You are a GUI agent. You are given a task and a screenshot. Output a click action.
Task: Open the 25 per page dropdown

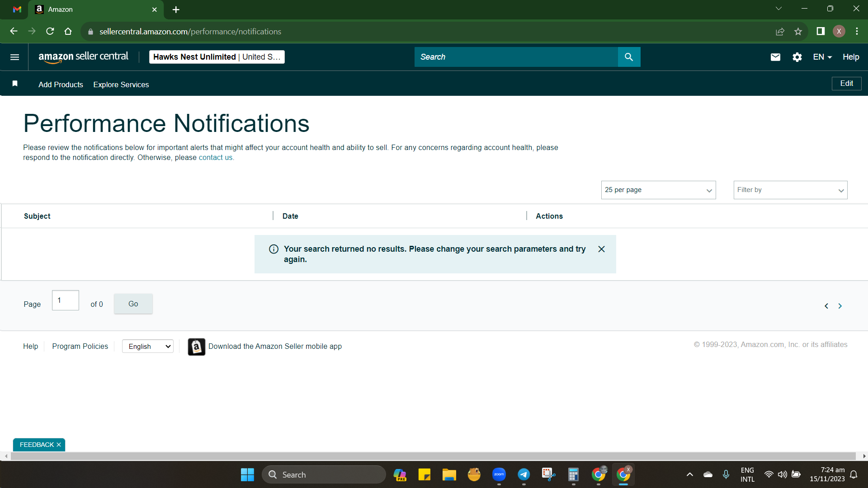[658, 190]
